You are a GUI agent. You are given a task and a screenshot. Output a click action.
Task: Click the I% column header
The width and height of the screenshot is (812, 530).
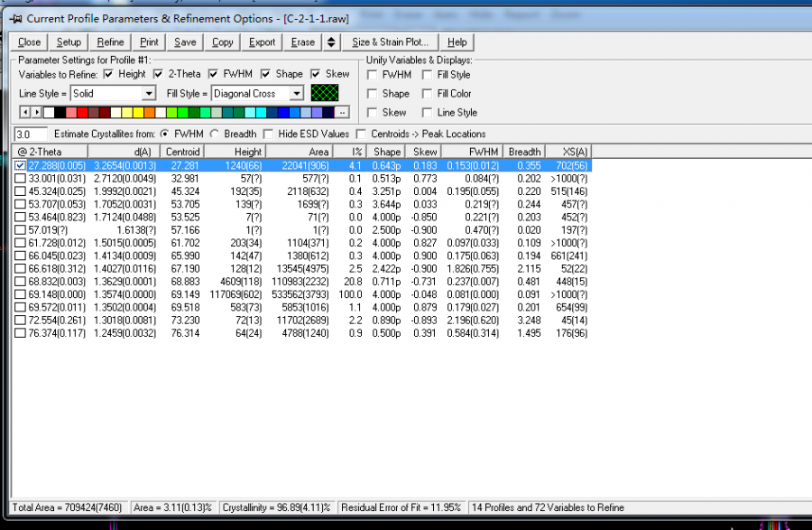[x=349, y=152]
